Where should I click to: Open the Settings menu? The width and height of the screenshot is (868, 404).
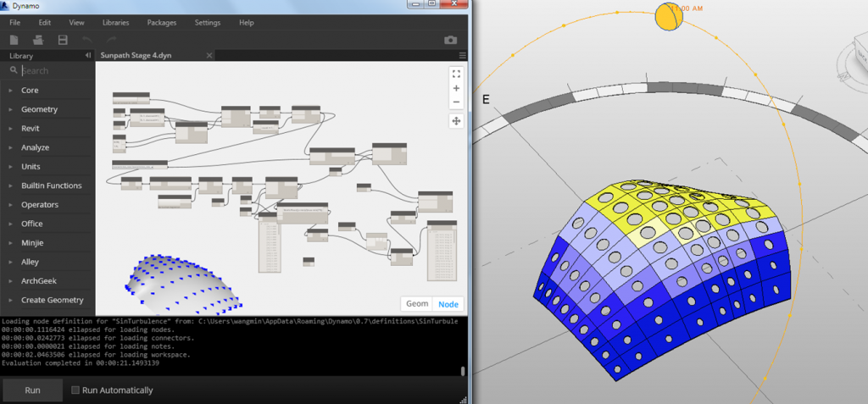[x=208, y=23]
